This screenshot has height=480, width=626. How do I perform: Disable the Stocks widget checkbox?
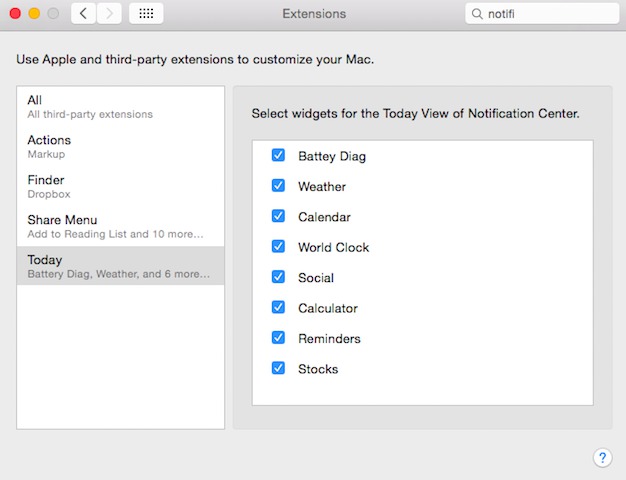[x=279, y=368]
